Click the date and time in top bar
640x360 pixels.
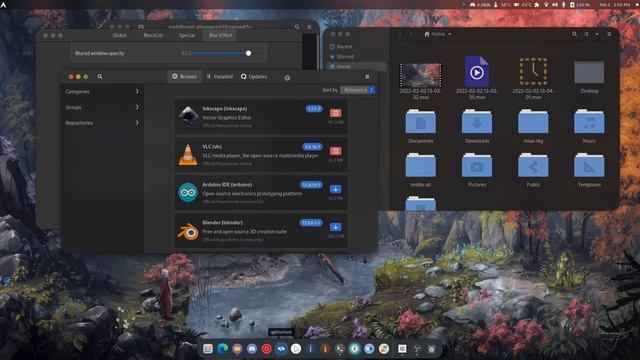[615, 4]
